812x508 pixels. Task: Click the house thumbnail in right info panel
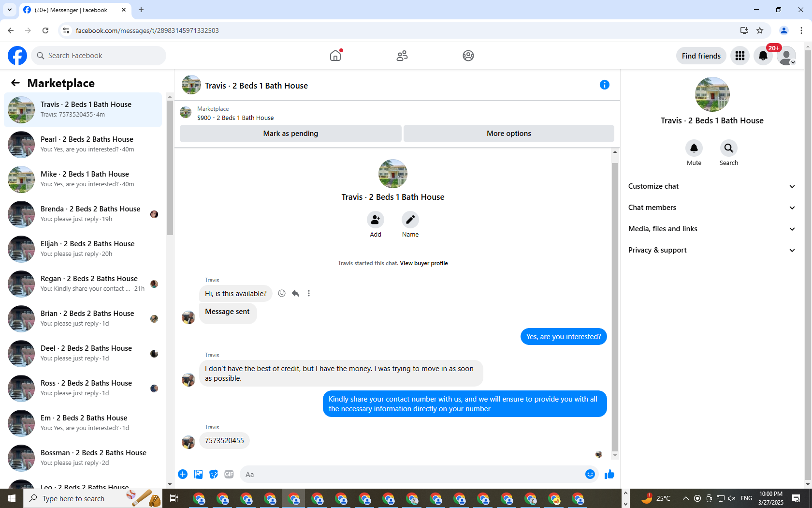point(712,94)
